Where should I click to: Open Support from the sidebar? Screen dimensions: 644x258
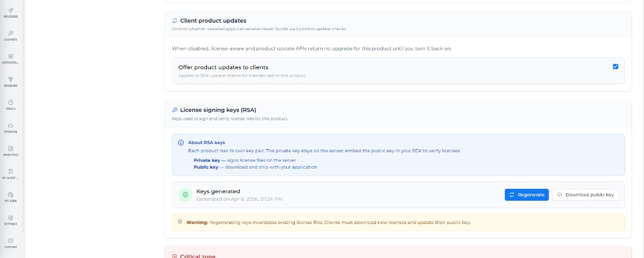pyautogui.click(x=11, y=243)
